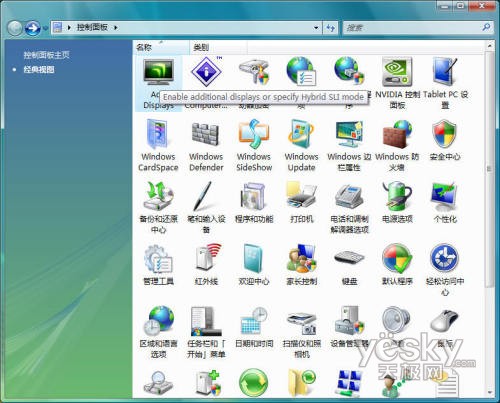Screen dimensions: 500x403
Task: Open 红外线 infrared item
Action: 206,265
